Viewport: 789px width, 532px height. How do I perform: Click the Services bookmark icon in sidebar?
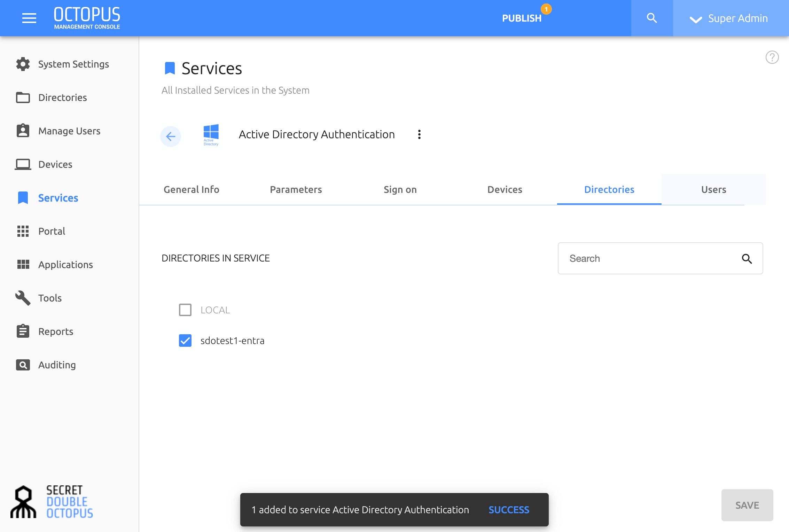[x=23, y=198]
